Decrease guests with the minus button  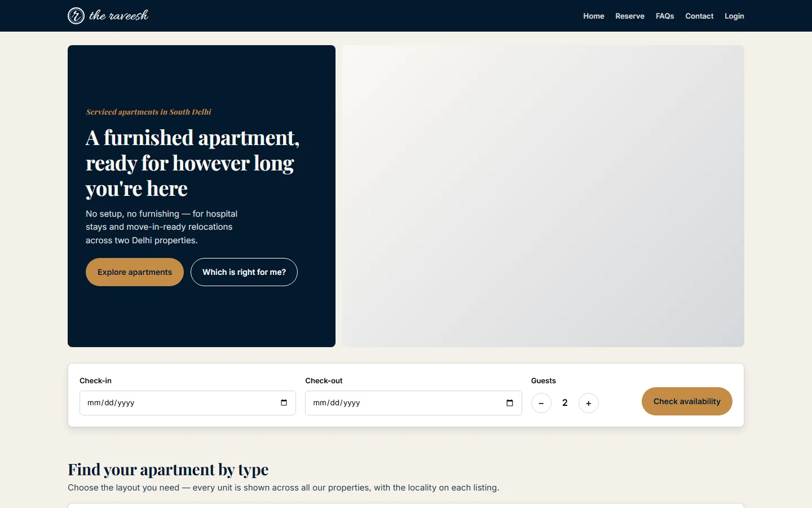pyautogui.click(x=541, y=403)
